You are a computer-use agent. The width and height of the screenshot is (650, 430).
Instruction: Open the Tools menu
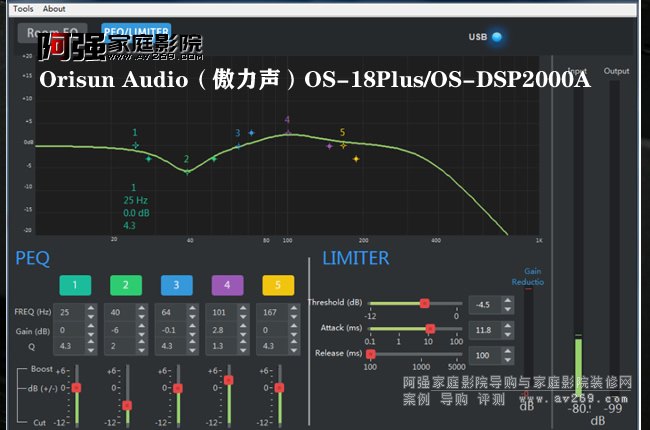point(22,8)
